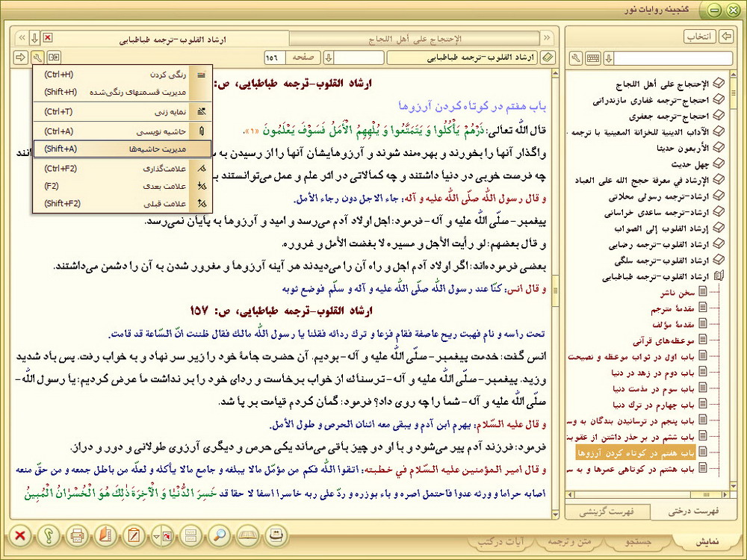Select مدیریت حاشیه‌ها menu entry
This screenshot has height=560, width=747.
[x=123, y=149]
